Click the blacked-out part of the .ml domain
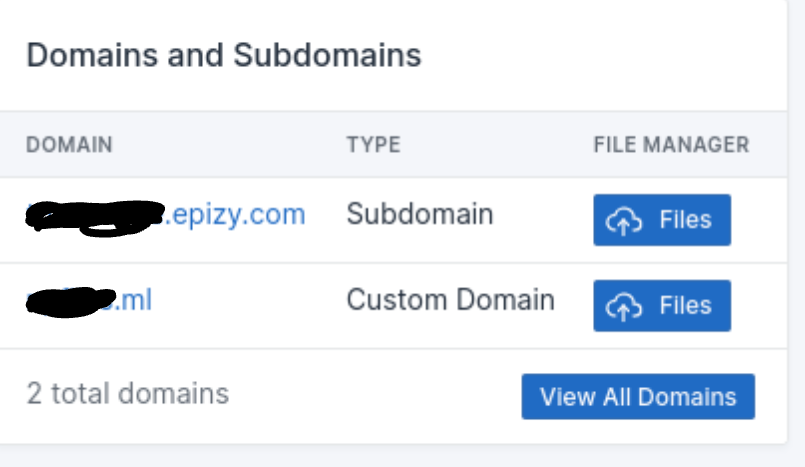Image resolution: width=805 pixels, height=467 pixels. (x=71, y=302)
